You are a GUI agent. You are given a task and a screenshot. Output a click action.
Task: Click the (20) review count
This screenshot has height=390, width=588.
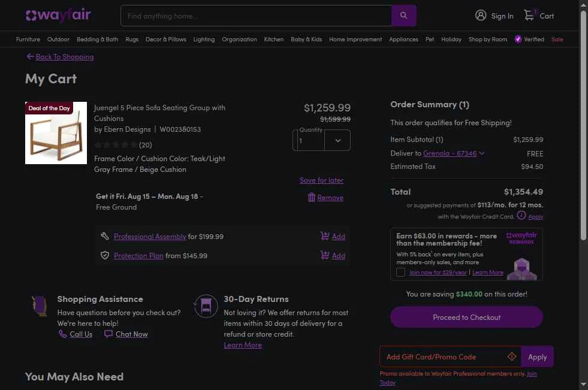point(146,144)
